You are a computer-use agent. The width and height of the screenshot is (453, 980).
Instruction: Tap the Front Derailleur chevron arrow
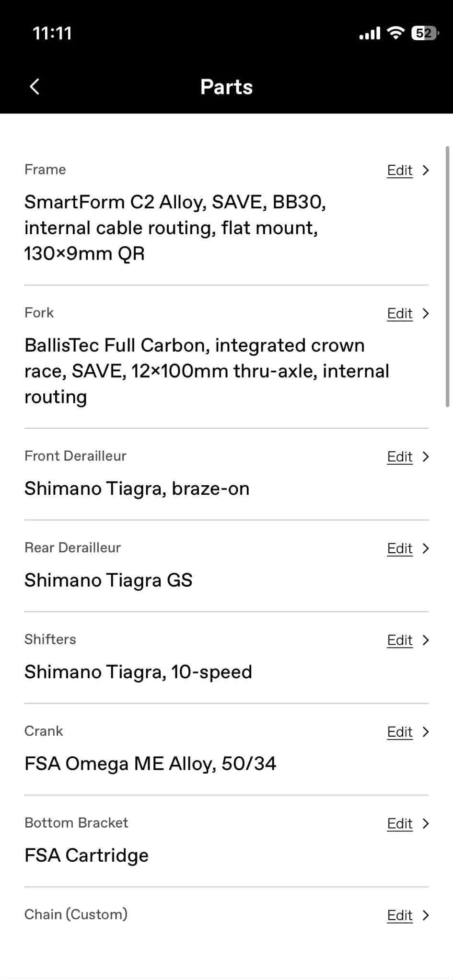[426, 456]
